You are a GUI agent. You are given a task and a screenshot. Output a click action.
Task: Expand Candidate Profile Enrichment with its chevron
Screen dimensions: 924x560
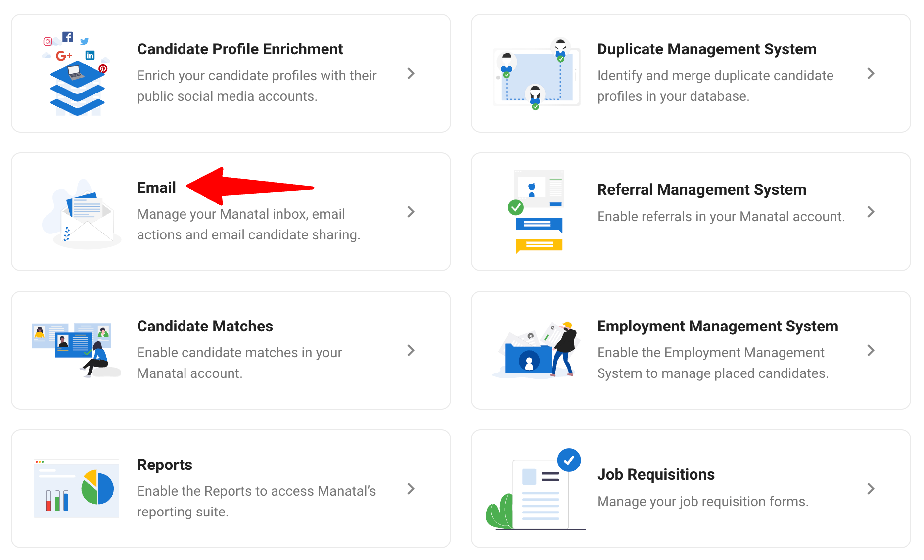click(x=411, y=73)
